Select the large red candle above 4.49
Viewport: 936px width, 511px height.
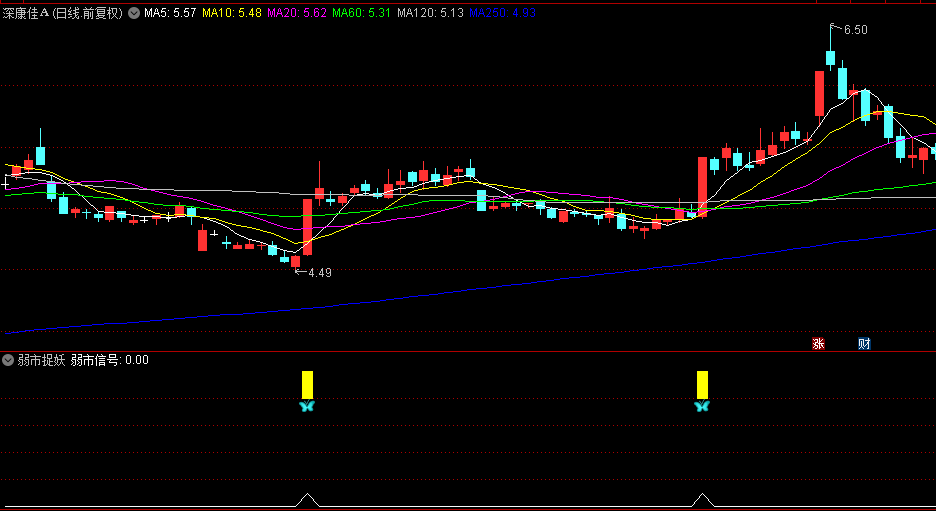(x=307, y=226)
